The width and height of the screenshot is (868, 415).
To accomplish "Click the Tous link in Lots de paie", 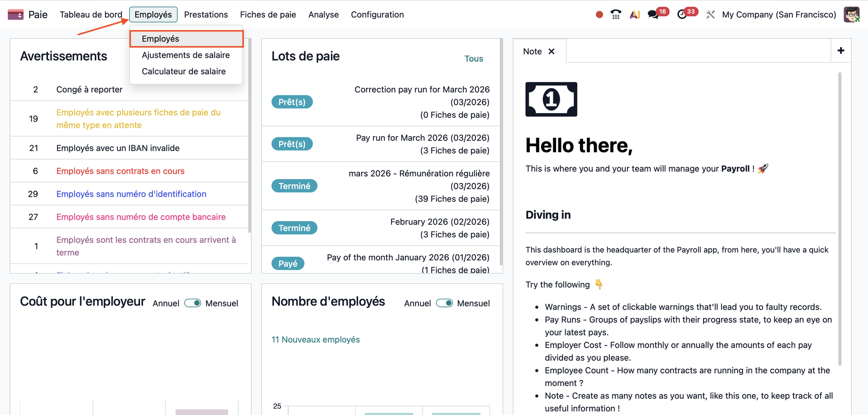I will tap(473, 59).
